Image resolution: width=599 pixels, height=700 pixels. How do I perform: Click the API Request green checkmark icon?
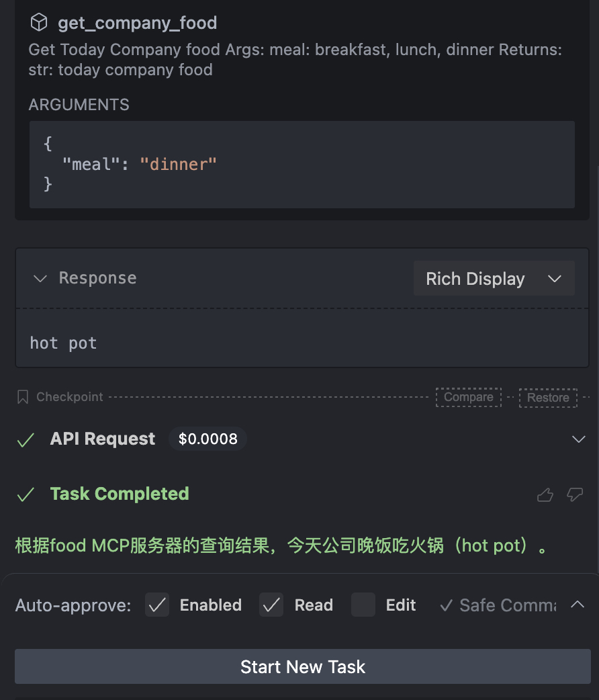pos(26,440)
